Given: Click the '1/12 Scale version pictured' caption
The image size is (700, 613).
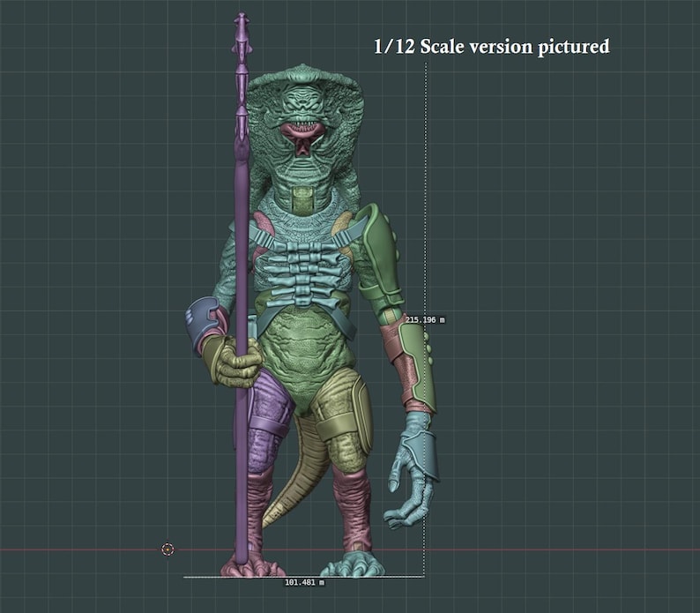Looking at the screenshot, I should 492,47.
